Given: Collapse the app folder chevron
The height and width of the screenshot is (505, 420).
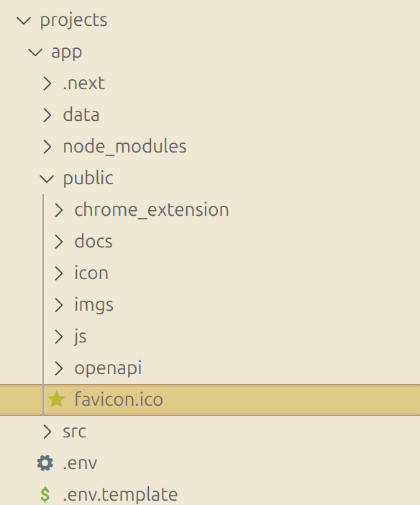Looking at the screenshot, I should point(35,53).
